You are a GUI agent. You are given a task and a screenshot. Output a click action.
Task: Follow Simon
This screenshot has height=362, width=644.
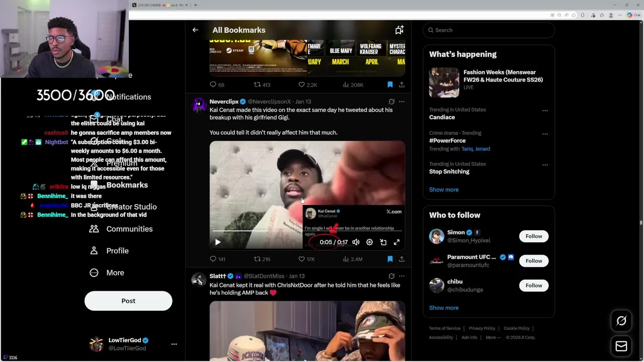pyautogui.click(x=534, y=236)
